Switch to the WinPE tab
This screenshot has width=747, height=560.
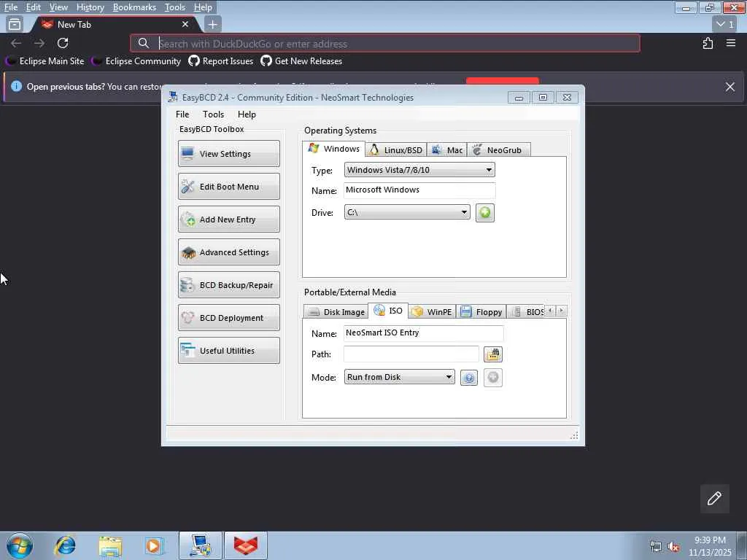(x=432, y=312)
